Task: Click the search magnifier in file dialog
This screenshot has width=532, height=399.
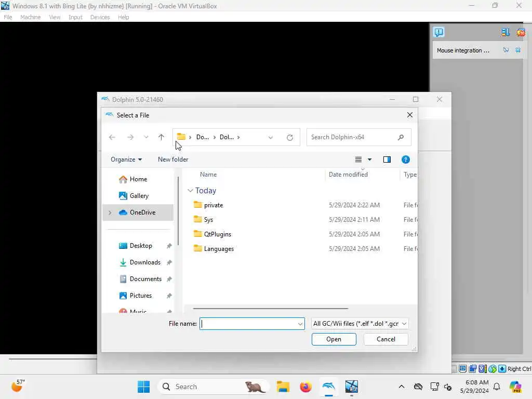Action: [401, 137]
